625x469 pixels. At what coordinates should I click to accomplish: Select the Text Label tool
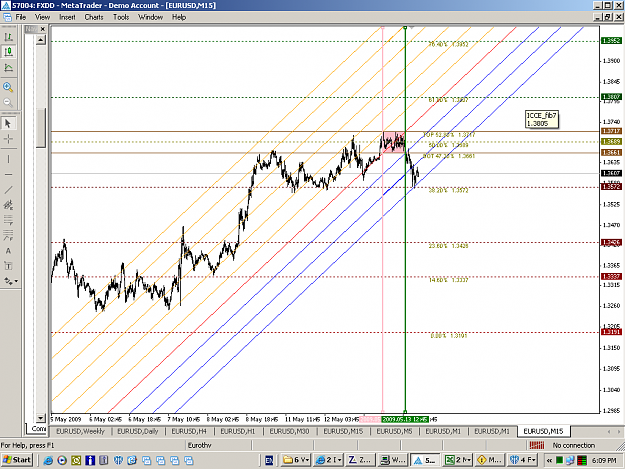(8, 266)
